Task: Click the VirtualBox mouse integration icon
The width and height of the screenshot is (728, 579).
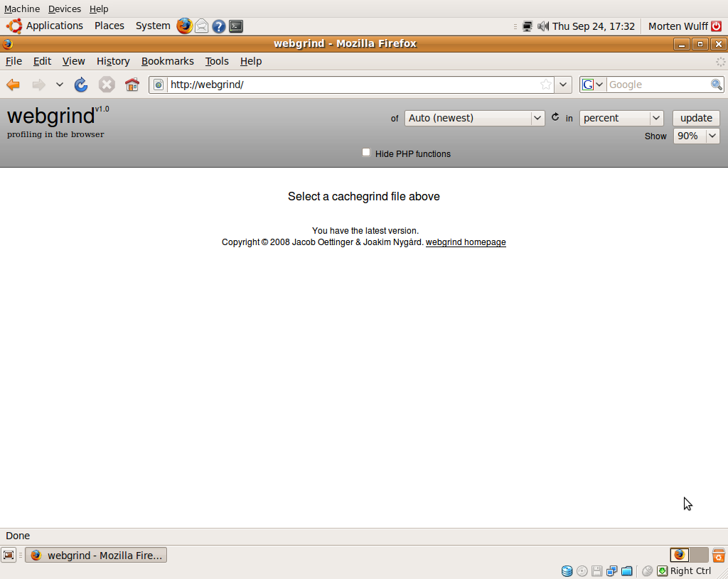Action: click(x=647, y=571)
